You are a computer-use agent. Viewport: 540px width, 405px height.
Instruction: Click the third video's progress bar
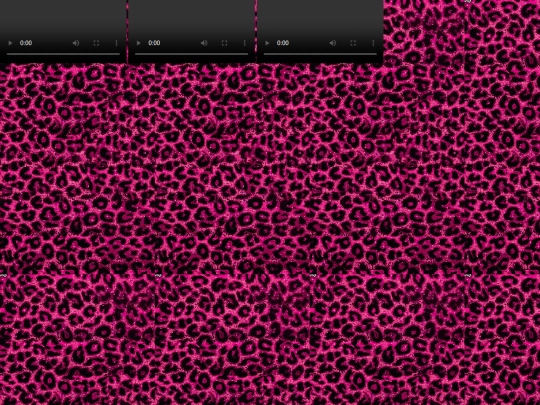[x=320, y=54]
